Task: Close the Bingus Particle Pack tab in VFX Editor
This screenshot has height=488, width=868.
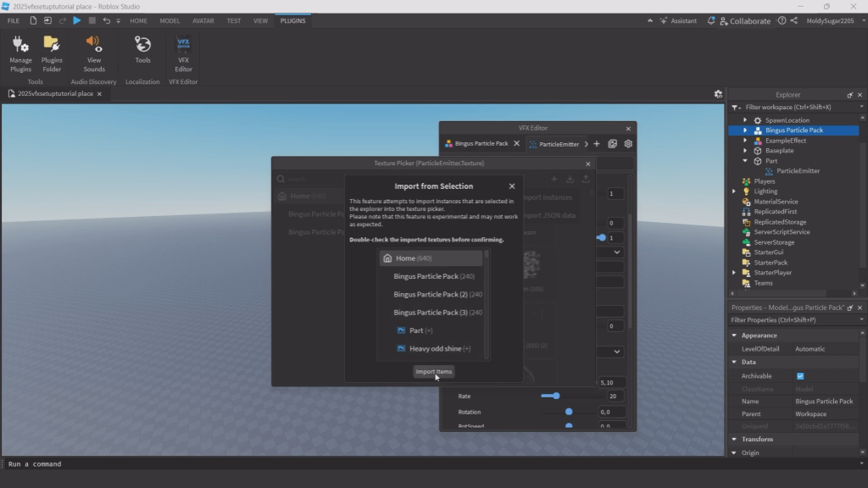Action: pos(516,143)
